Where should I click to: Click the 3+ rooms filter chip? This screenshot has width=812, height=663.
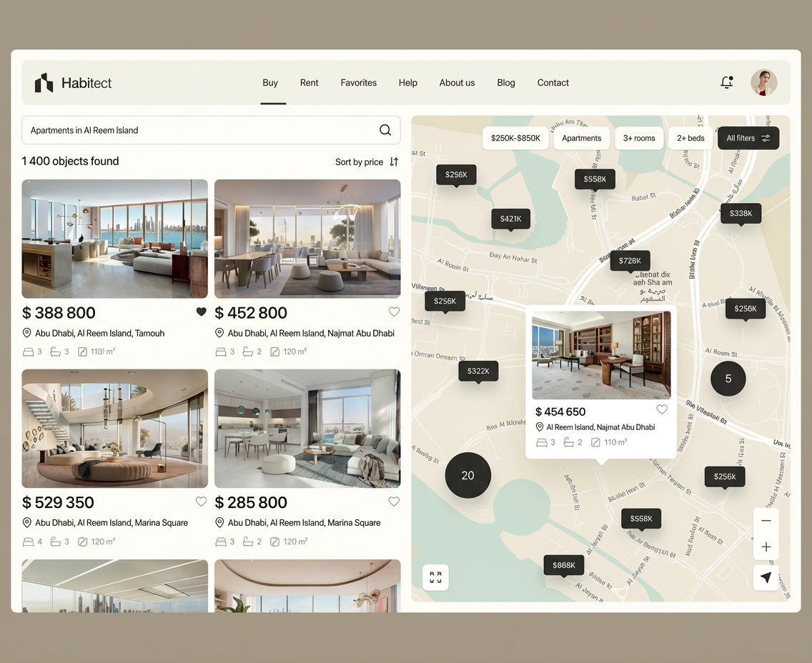pyautogui.click(x=639, y=139)
